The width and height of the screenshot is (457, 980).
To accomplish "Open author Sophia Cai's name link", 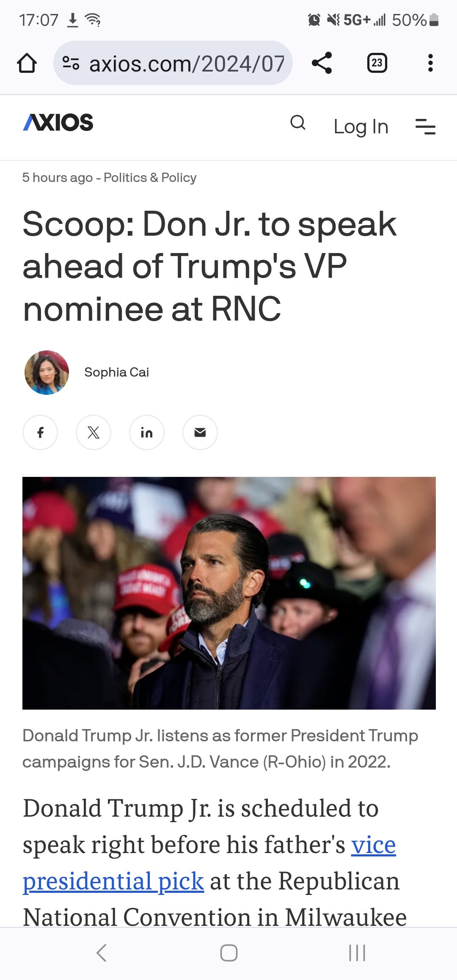I will pos(117,372).
